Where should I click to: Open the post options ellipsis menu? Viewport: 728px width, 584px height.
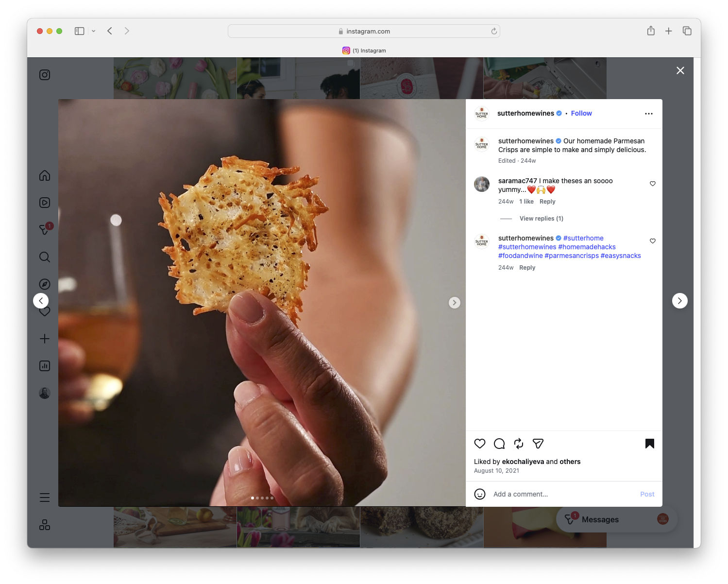point(649,113)
